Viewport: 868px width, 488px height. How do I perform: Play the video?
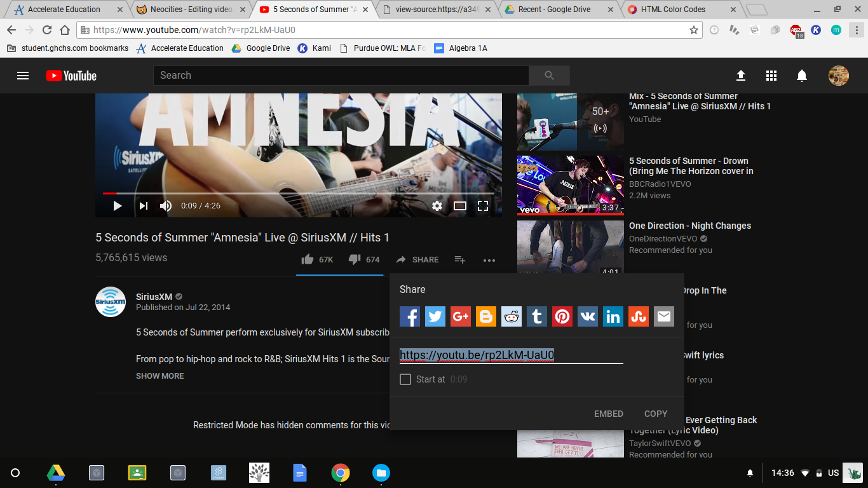pyautogui.click(x=117, y=206)
